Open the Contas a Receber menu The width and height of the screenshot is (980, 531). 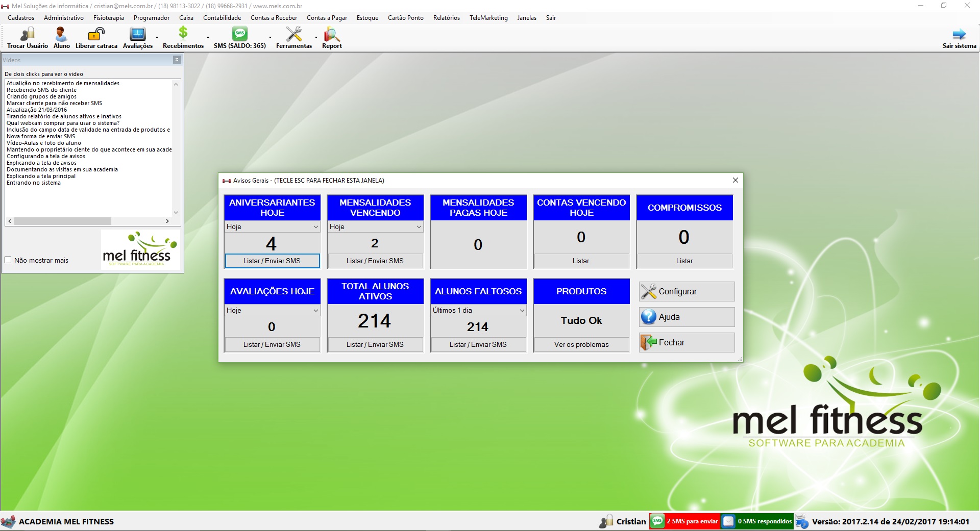(x=274, y=18)
